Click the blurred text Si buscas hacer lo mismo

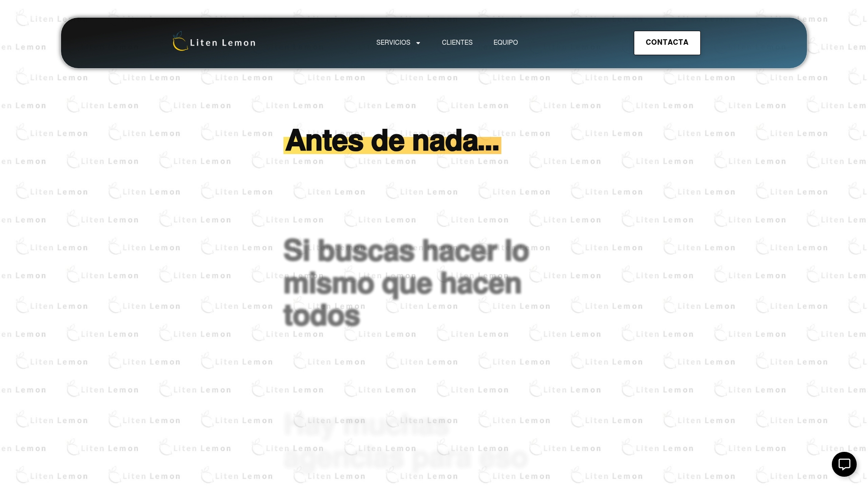[401, 282]
